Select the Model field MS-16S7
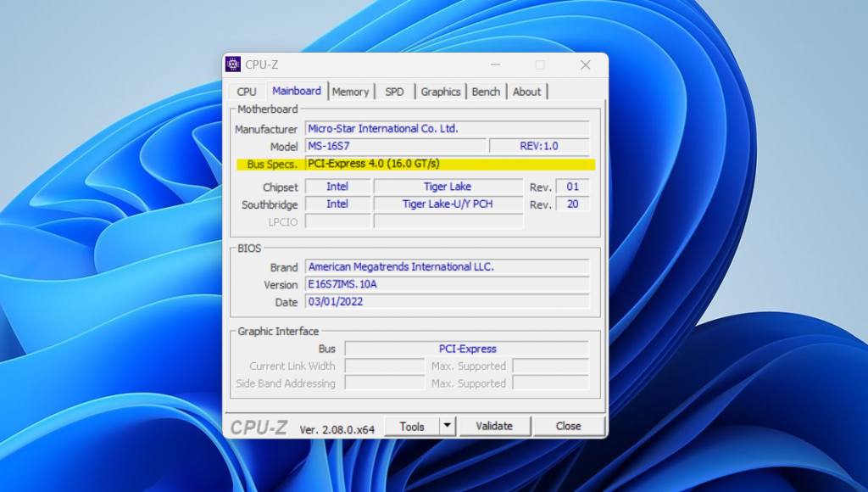This screenshot has height=492, width=868. coord(395,146)
